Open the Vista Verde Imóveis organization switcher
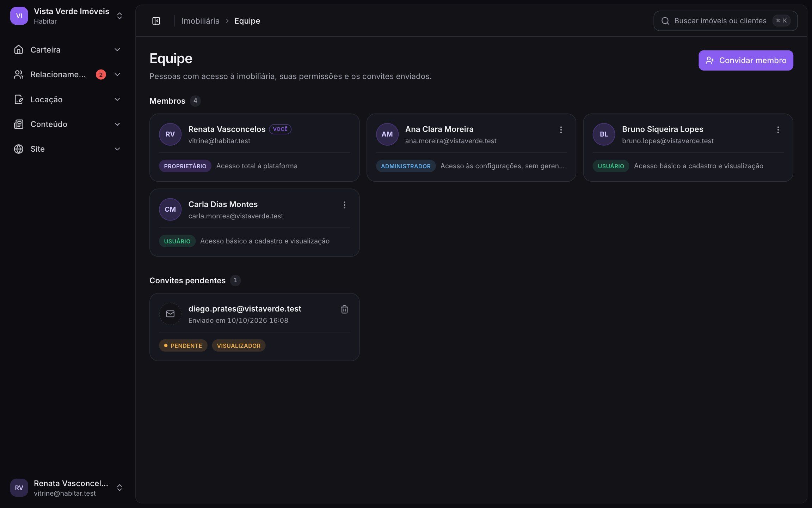The height and width of the screenshot is (508, 812). click(67, 16)
